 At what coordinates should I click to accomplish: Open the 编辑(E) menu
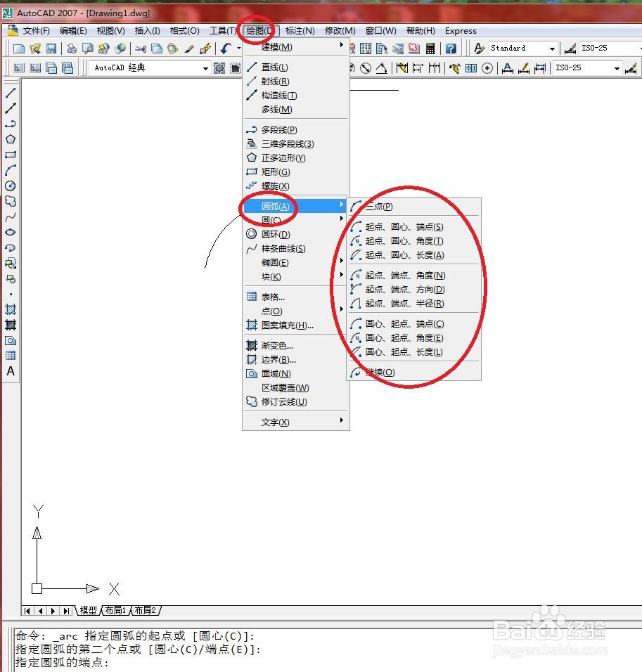(x=73, y=31)
